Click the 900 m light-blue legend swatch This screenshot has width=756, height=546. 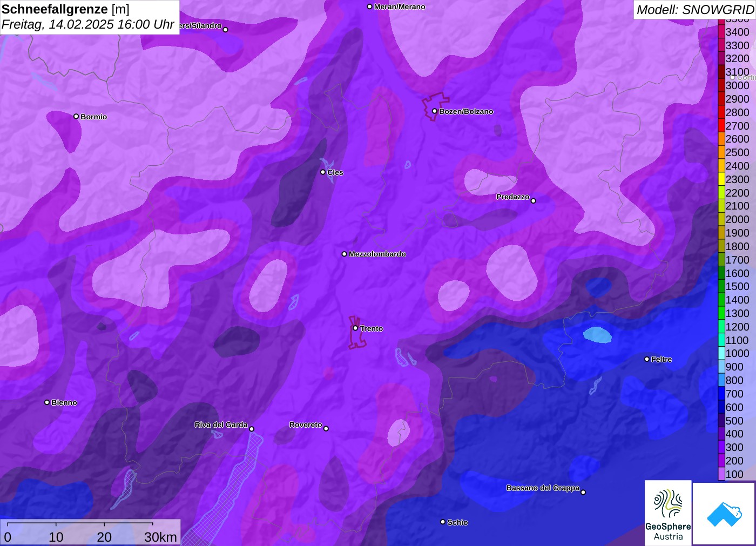(x=721, y=367)
